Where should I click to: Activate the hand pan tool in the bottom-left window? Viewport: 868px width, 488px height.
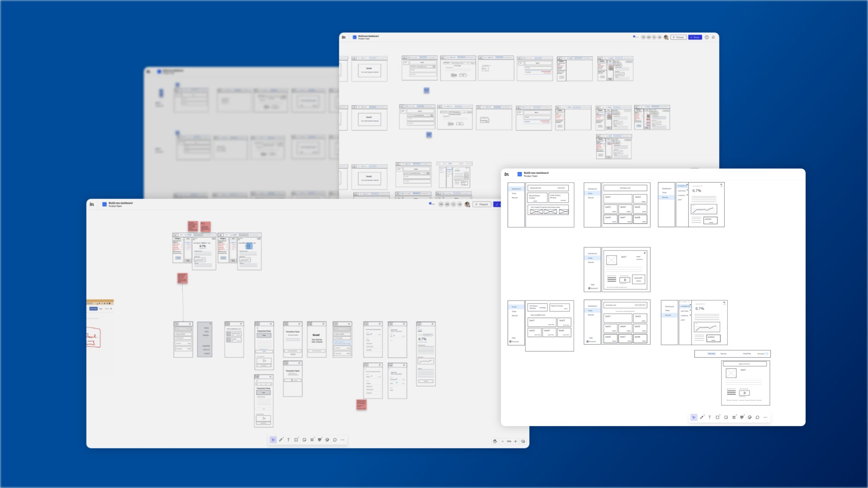(495, 441)
